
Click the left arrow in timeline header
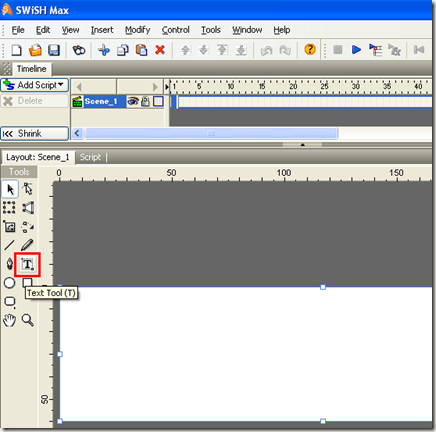[79, 87]
